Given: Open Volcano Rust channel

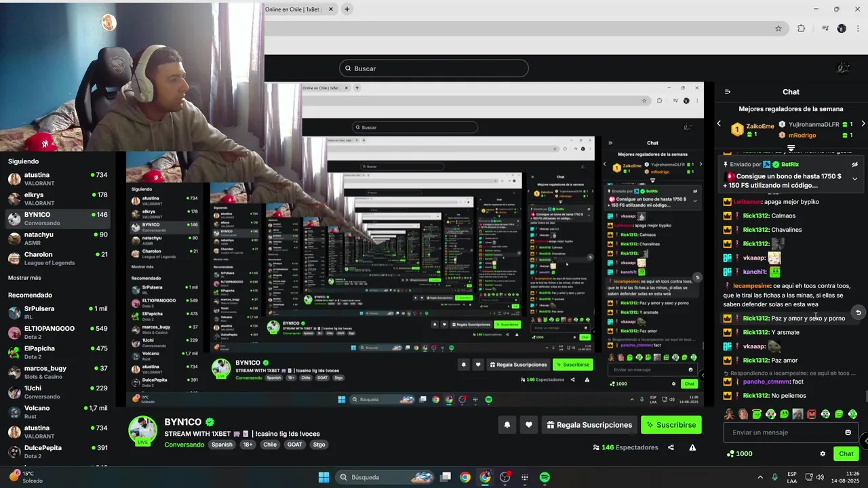Looking at the screenshot, I should [x=58, y=412].
